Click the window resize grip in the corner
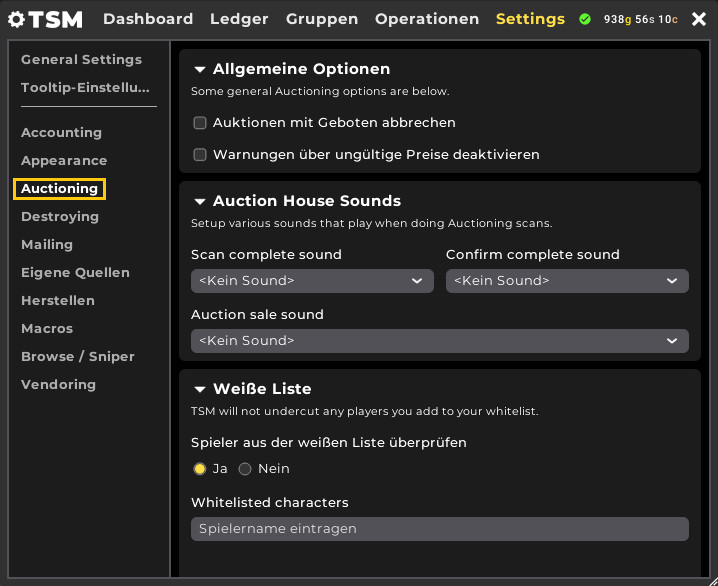Image resolution: width=718 pixels, height=586 pixels. click(713, 581)
